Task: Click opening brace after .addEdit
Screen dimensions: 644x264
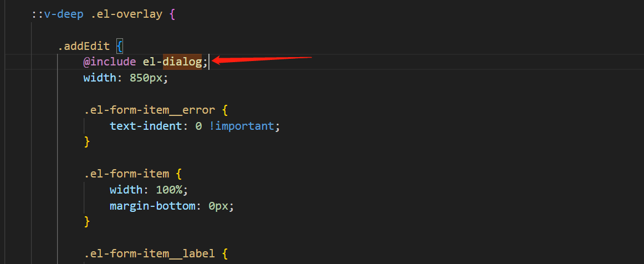Action: coord(119,47)
